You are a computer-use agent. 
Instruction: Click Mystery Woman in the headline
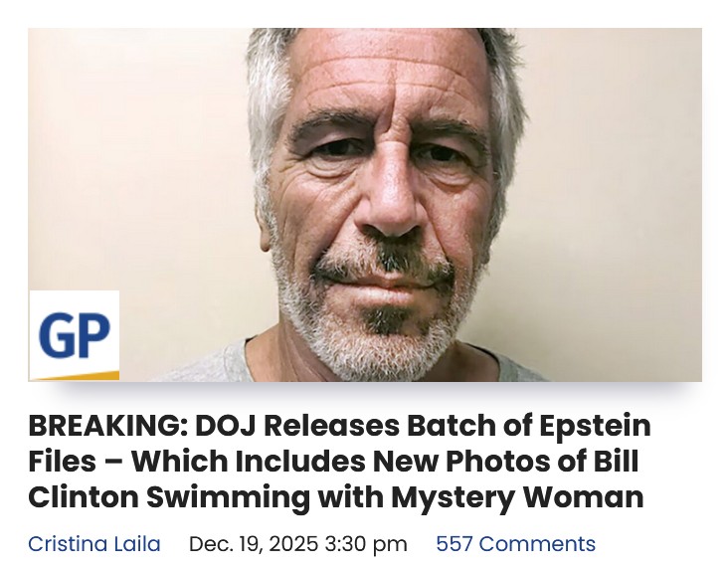(x=517, y=498)
